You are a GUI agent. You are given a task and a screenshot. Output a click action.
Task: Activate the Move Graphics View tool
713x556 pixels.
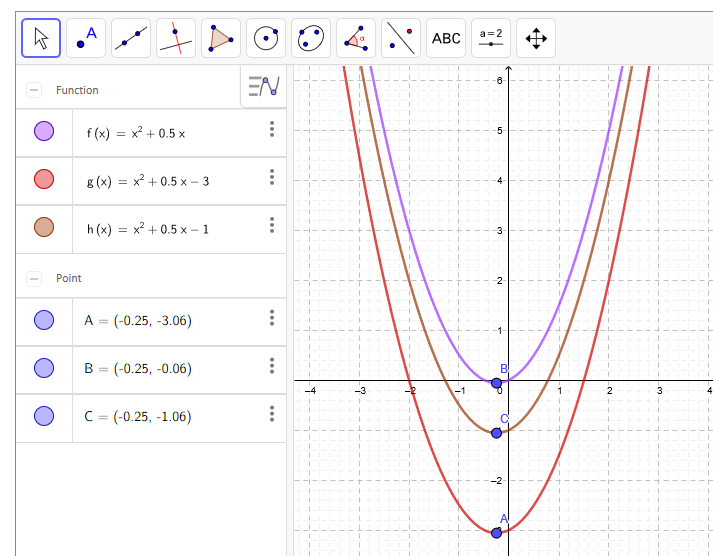[536, 39]
